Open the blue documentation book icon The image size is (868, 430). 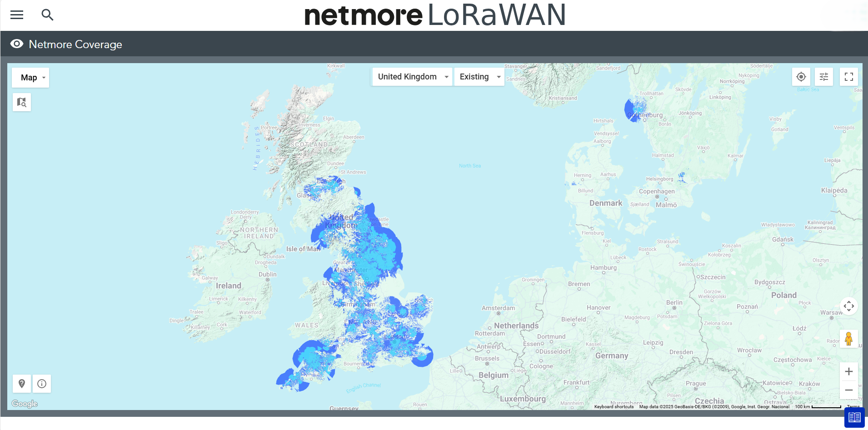[x=854, y=417]
